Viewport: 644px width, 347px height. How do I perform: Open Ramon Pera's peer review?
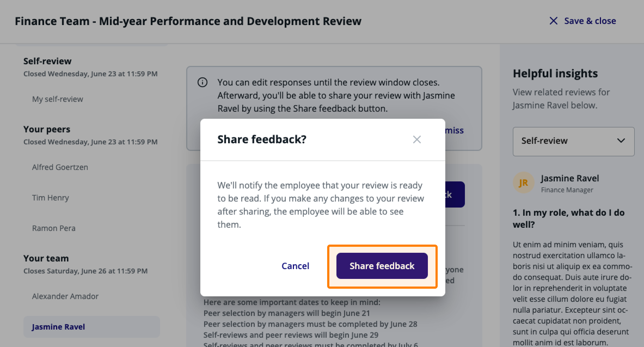click(54, 228)
